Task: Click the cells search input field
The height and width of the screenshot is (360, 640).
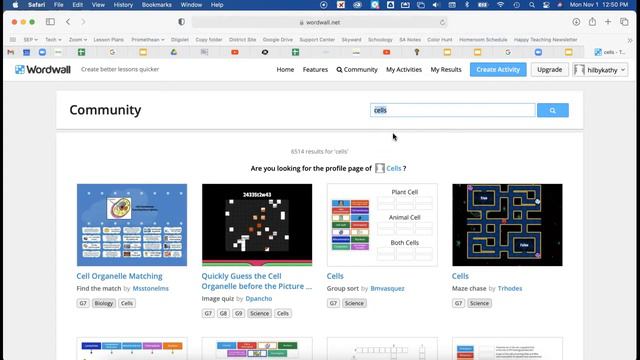Action: [x=453, y=110]
